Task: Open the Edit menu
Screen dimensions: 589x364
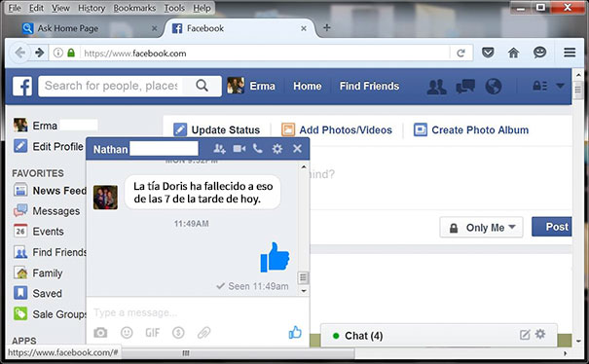Action: point(36,8)
